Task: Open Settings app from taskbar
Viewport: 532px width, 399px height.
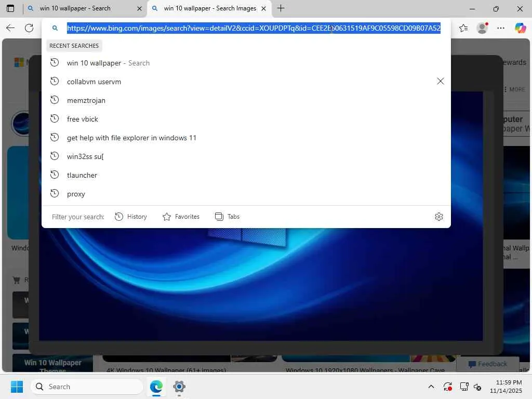Action: (179, 387)
